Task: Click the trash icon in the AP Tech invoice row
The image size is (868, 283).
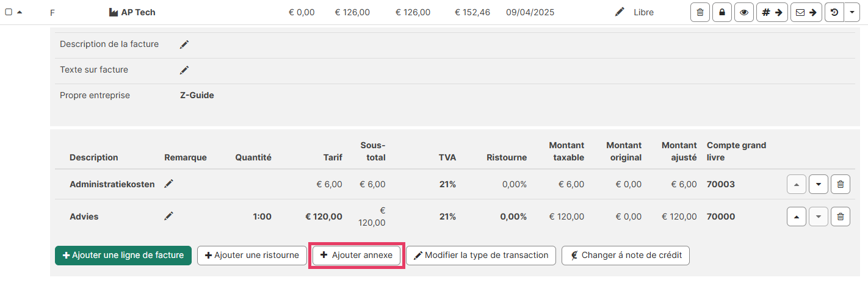Action: 700,12
